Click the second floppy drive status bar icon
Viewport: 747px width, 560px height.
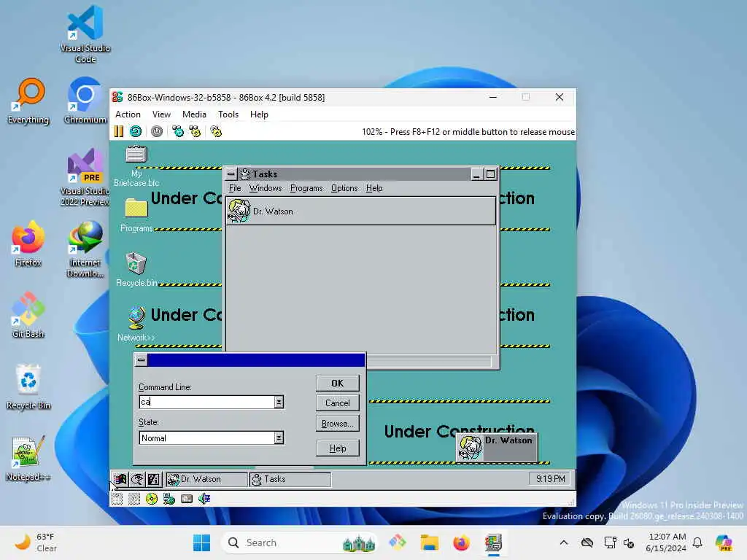pos(134,499)
